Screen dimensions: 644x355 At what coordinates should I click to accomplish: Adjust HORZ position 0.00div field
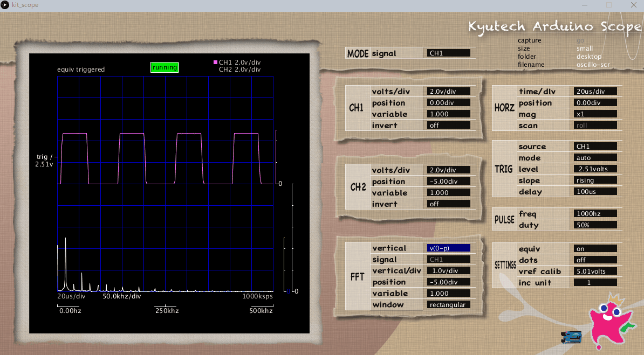(595, 102)
